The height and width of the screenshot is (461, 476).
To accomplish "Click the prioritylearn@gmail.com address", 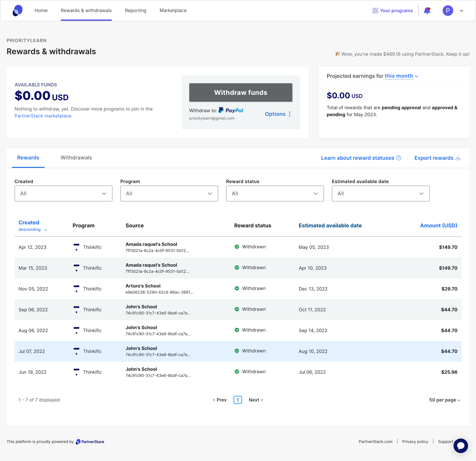I will [212, 118].
